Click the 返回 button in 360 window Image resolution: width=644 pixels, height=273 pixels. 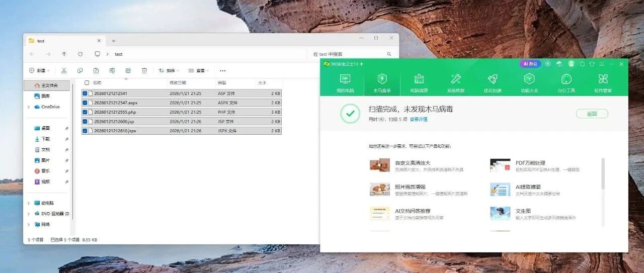click(x=592, y=114)
